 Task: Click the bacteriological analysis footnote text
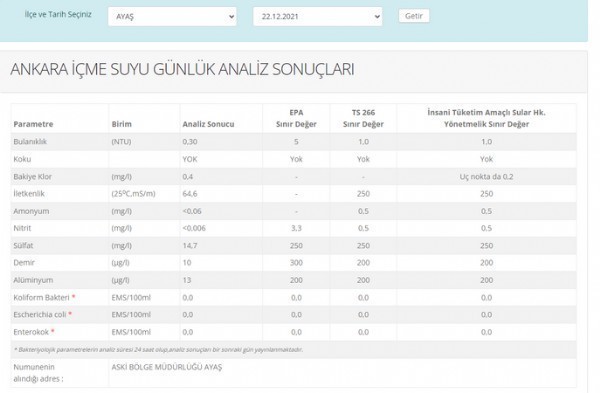[x=158, y=349]
